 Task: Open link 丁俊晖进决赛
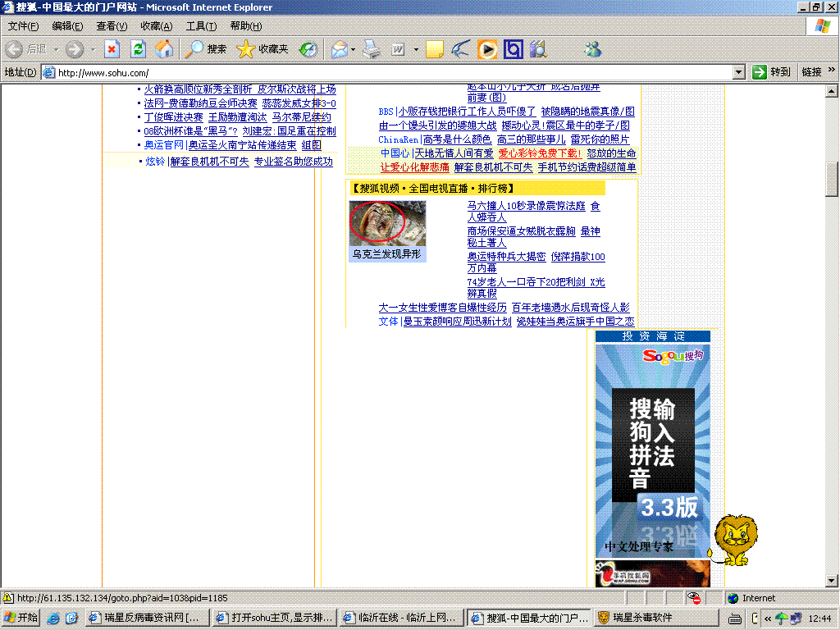[174, 116]
